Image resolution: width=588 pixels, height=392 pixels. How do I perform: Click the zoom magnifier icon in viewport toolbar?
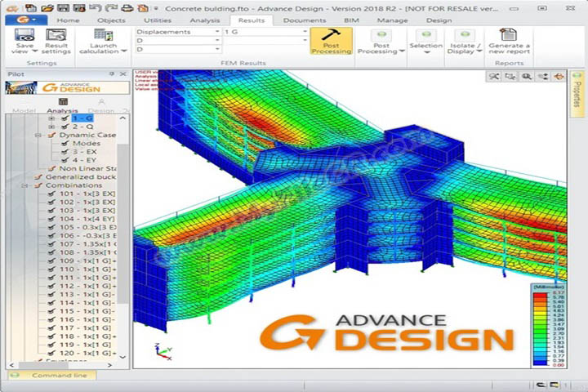(x=527, y=77)
